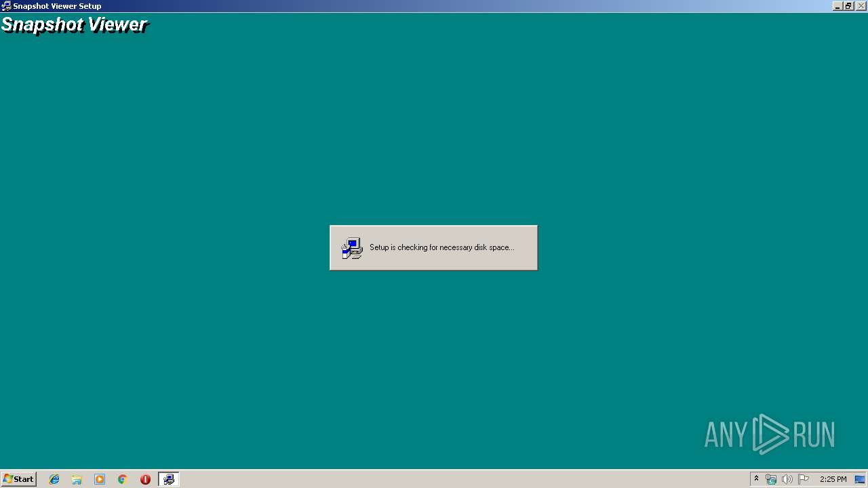Click the setup computer icon in the dialog

pyautogui.click(x=352, y=248)
